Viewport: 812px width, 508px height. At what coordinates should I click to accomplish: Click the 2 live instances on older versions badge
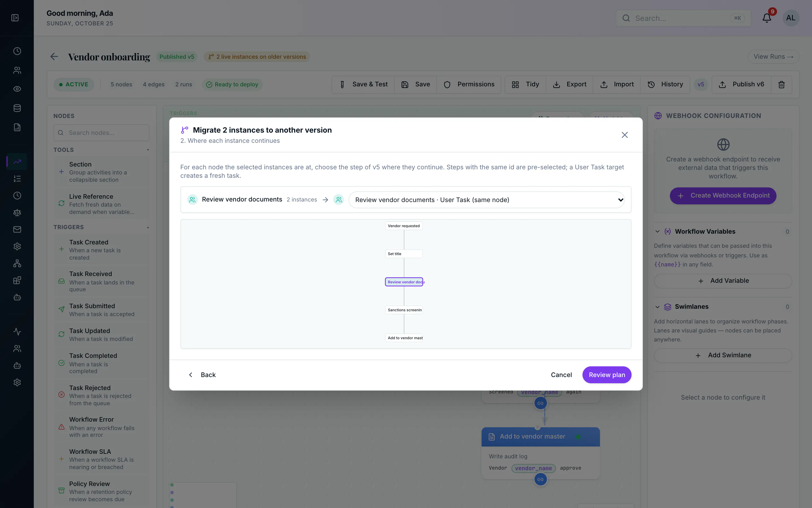pyautogui.click(x=257, y=56)
